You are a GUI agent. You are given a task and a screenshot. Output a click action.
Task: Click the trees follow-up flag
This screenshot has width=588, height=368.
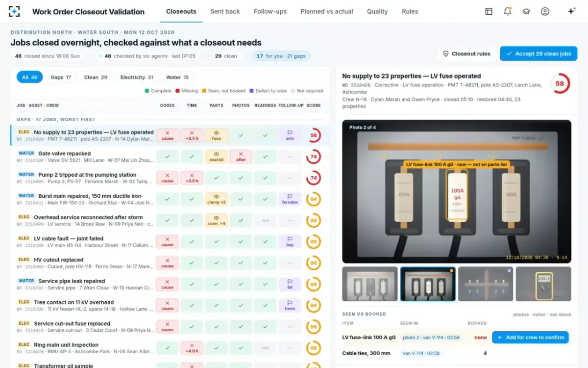click(x=290, y=305)
